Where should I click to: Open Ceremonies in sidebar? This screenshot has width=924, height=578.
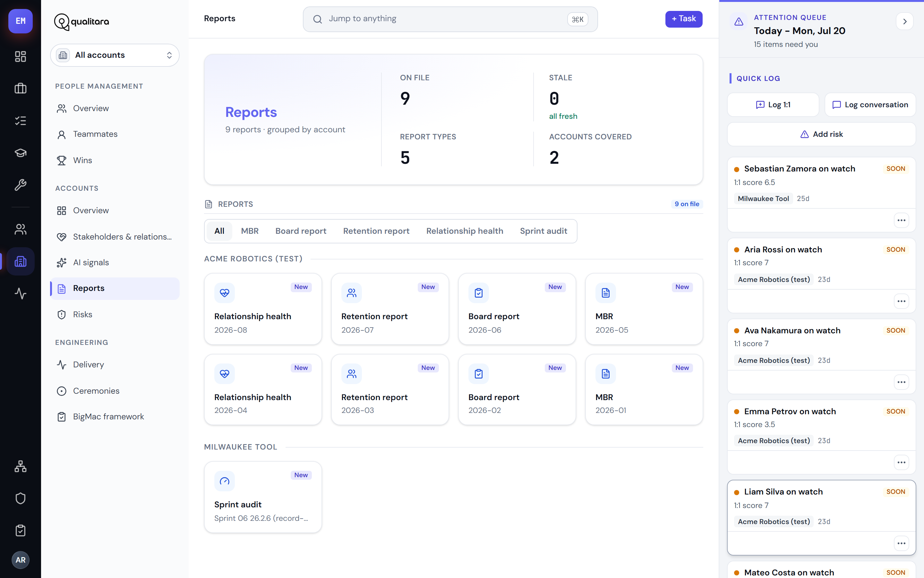(x=115, y=391)
